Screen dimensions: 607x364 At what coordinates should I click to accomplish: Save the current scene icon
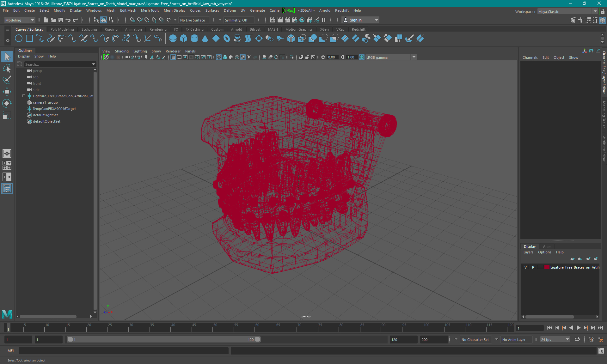click(x=61, y=20)
